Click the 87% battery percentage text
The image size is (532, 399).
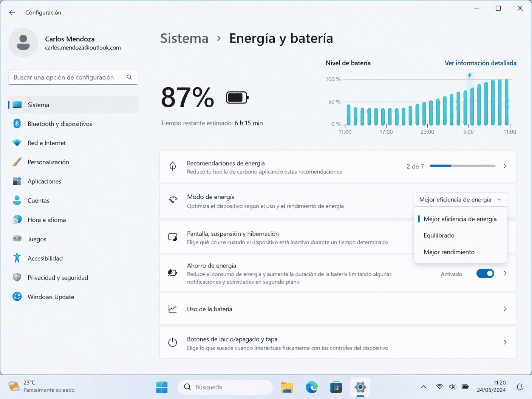coord(187,97)
